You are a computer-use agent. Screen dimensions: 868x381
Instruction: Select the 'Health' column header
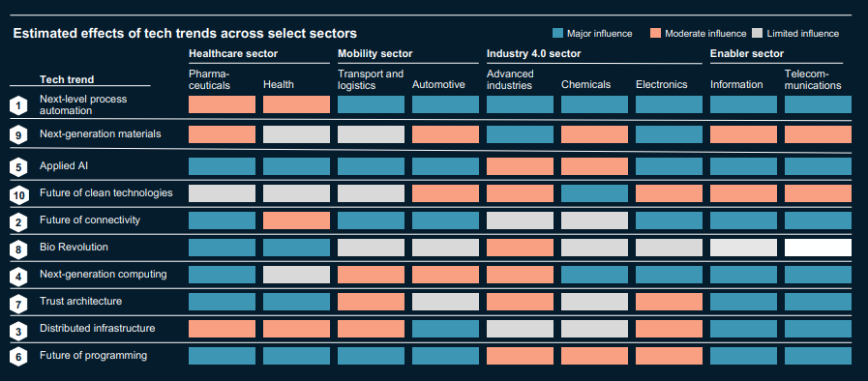tap(279, 84)
